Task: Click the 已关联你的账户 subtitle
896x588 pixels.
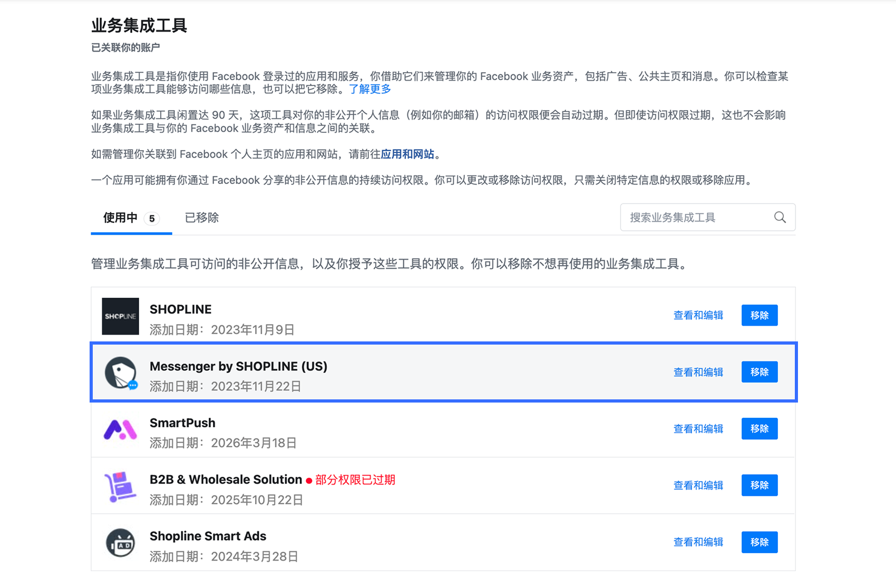Action: 125,48
